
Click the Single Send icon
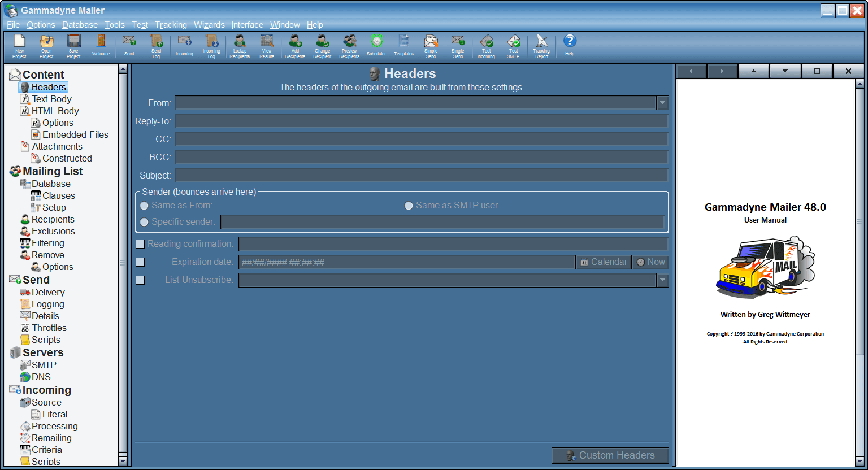458,46
